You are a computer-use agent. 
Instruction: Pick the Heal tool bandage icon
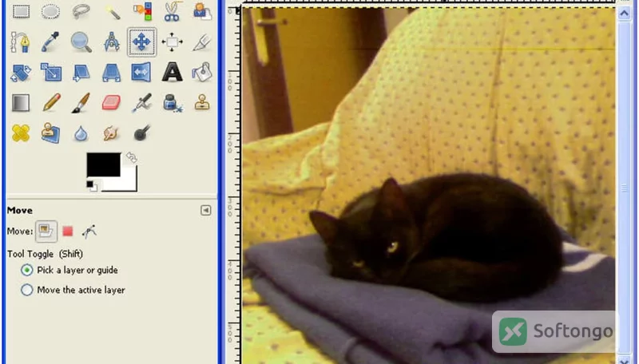coord(21,133)
